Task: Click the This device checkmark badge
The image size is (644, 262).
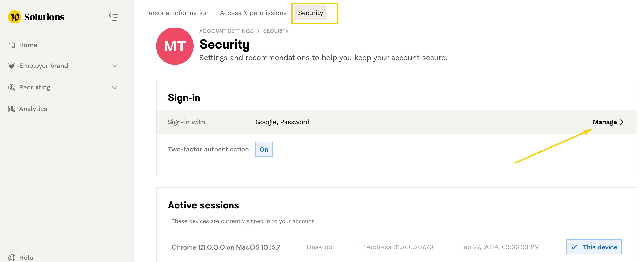Action: 594,247
